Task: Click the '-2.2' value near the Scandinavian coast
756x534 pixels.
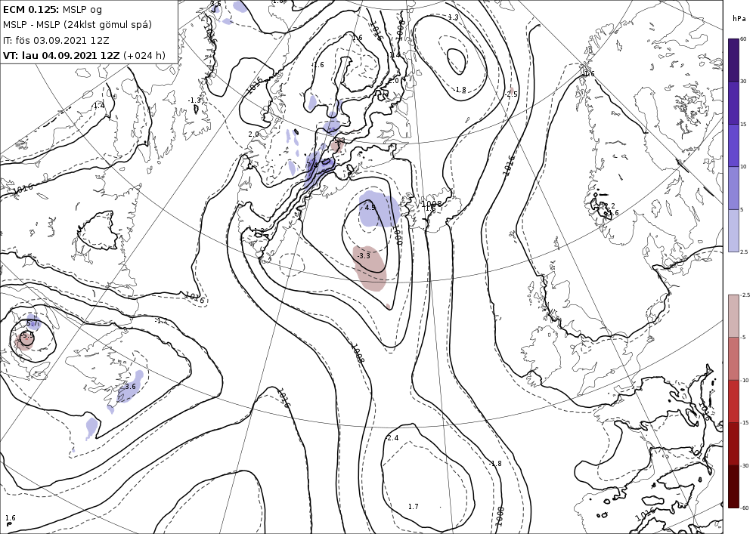Action: click(x=609, y=206)
